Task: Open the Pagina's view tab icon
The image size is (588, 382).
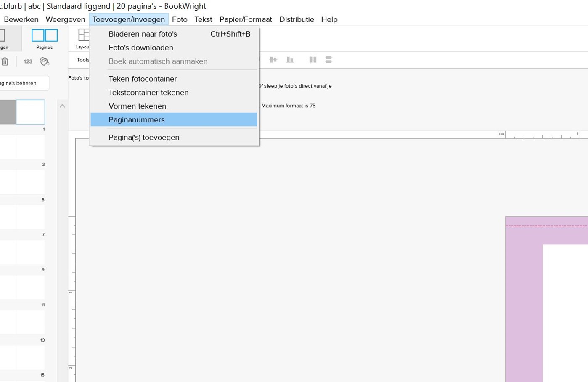Action: click(x=44, y=36)
